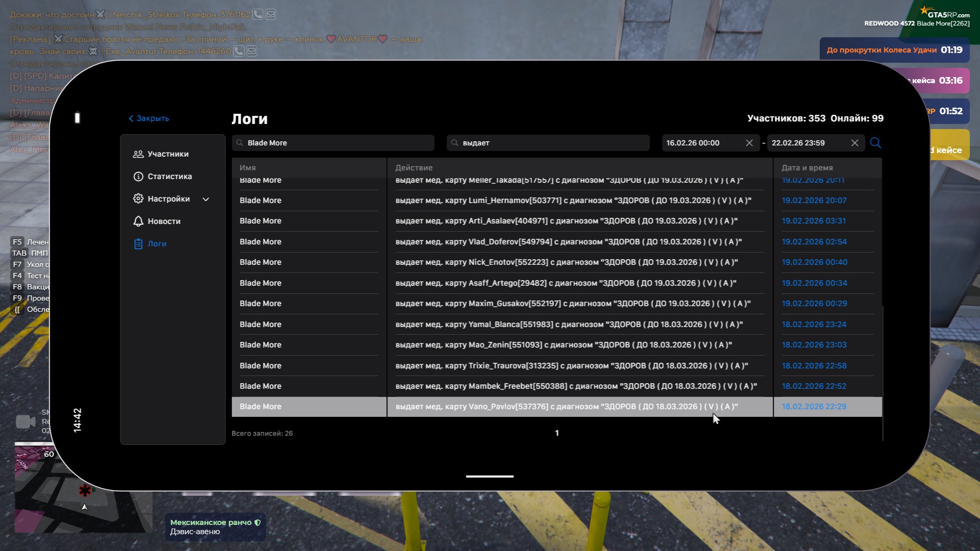Clear the start date 16.02.26 field
This screenshot has height=551, width=980.
[749, 143]
